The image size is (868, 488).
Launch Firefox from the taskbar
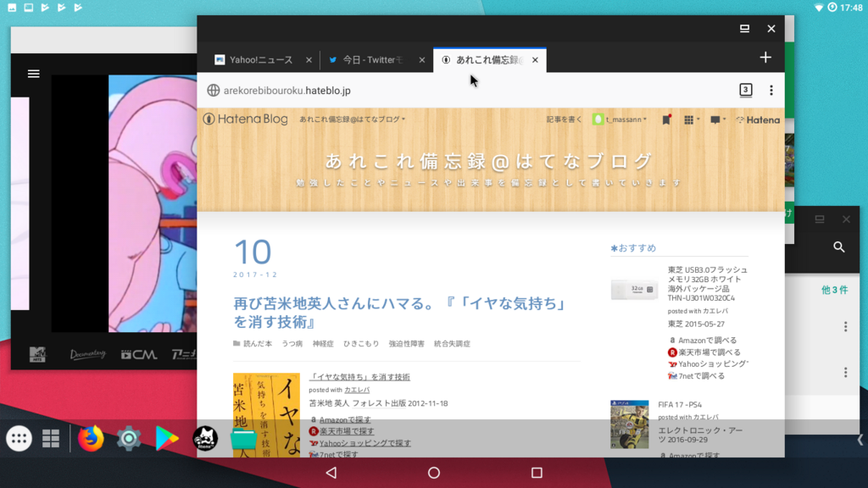[x=91, y=438]
